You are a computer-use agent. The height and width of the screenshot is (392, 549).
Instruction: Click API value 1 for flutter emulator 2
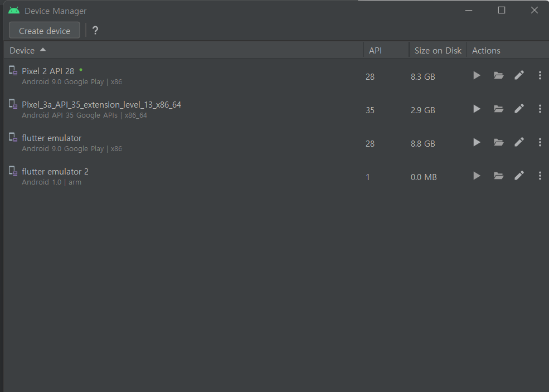pos(368,177)
